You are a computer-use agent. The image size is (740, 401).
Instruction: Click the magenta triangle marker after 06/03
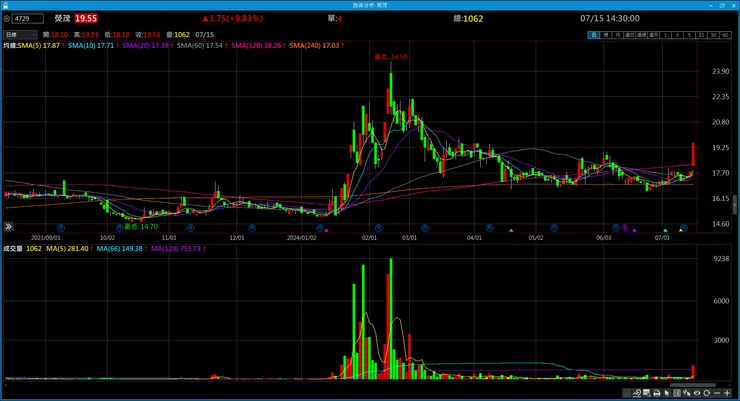pyautogui.click(x=634, y=230)
